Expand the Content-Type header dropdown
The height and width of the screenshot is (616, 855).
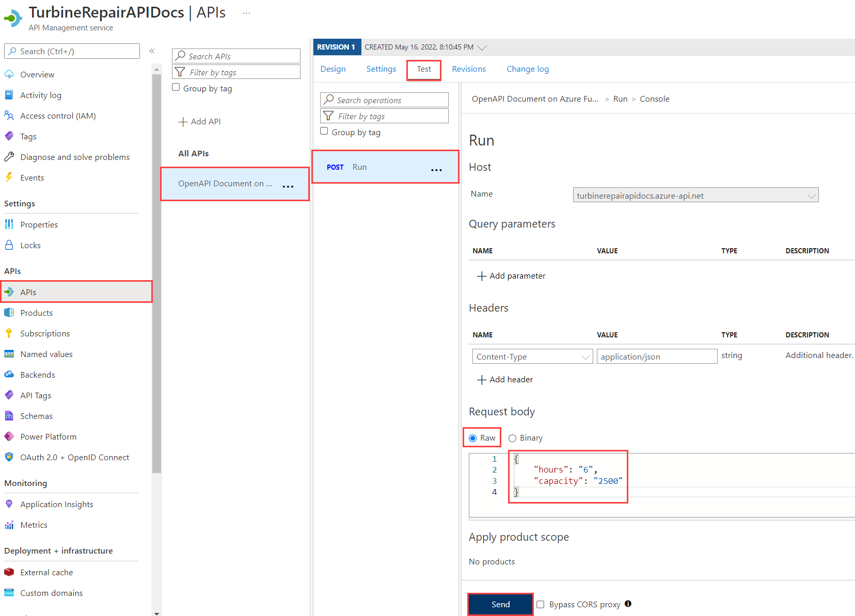click(x=585, y=356)
